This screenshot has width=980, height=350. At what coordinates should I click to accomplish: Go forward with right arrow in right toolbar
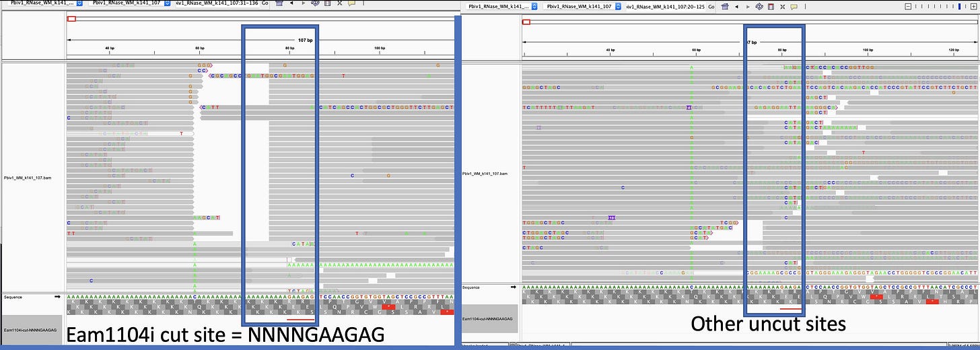click(x=748, y=6)
